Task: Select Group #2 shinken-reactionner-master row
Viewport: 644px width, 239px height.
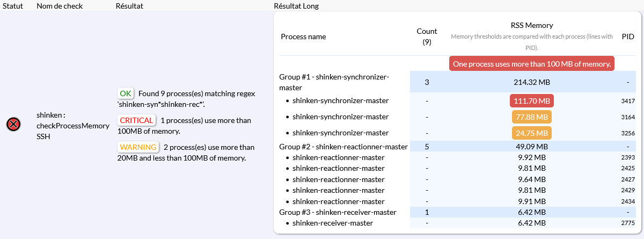Action: point(343,147)
